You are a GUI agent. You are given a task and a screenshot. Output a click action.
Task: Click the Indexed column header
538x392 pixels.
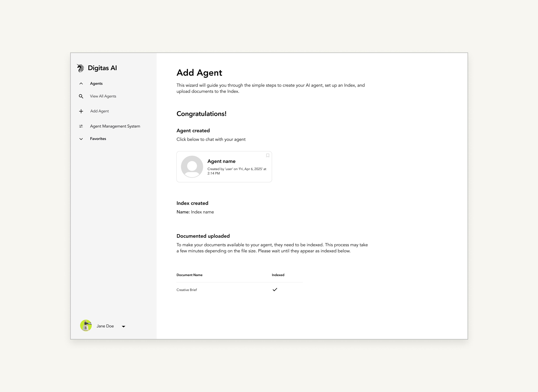278,275
